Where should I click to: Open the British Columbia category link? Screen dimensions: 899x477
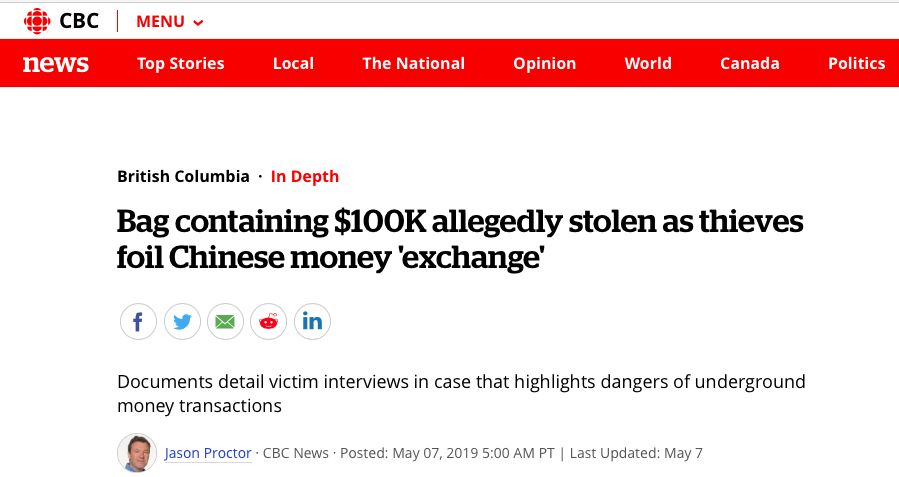[183, 176]
